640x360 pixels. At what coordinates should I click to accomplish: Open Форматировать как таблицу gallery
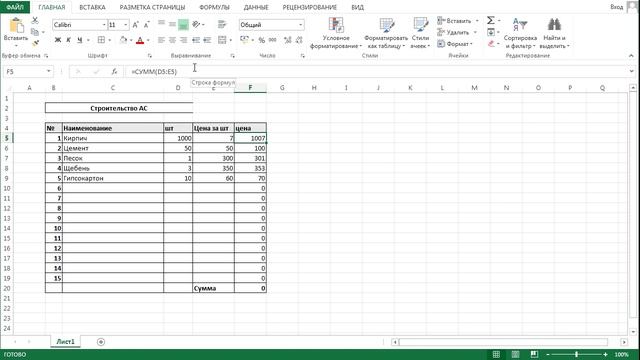pos(386,33)
